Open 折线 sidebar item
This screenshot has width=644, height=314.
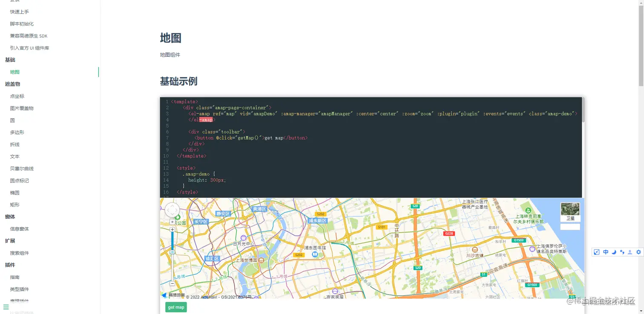(15, 144)
